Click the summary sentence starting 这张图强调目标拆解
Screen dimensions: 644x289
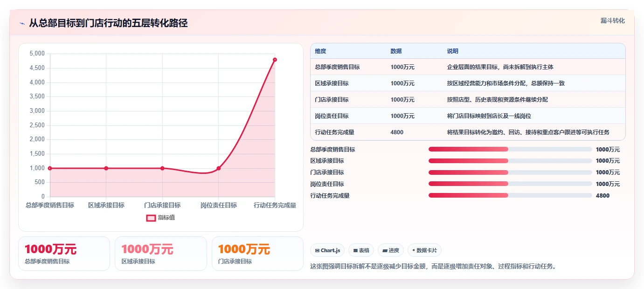433,267
